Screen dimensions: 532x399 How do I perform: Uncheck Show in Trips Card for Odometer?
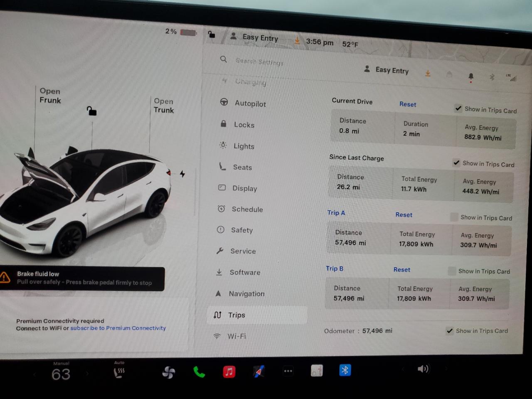coord(449,331)
